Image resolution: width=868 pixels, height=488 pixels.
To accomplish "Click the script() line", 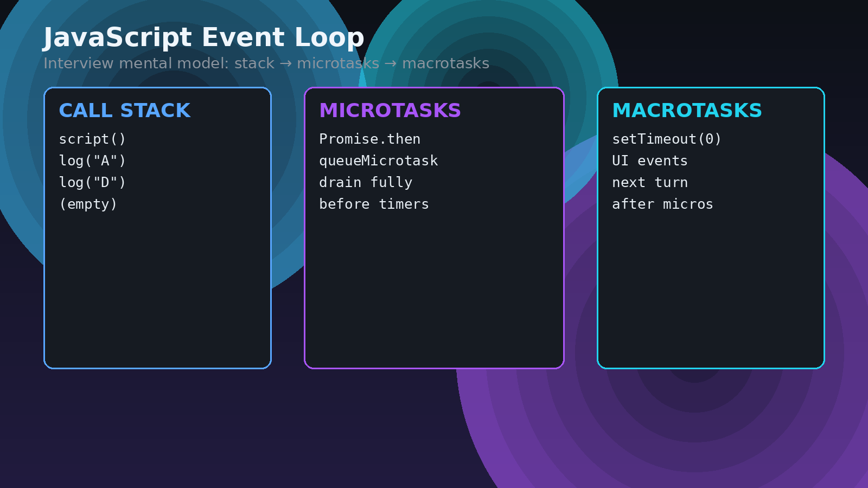I will [92, 139].
